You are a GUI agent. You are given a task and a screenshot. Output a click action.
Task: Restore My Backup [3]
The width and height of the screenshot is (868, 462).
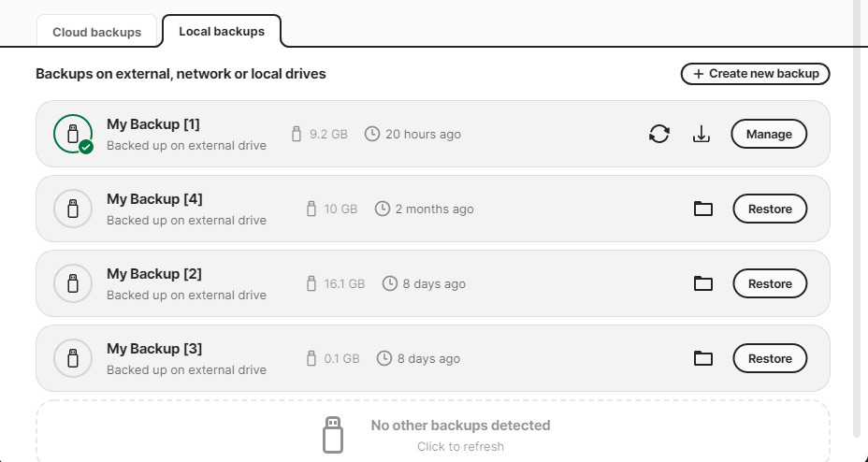point(770,358)
